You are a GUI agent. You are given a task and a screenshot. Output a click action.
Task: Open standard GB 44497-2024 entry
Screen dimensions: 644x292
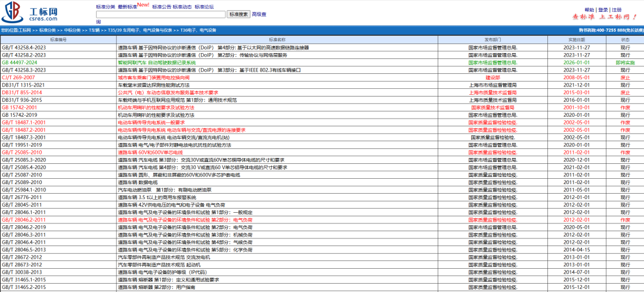19,63
